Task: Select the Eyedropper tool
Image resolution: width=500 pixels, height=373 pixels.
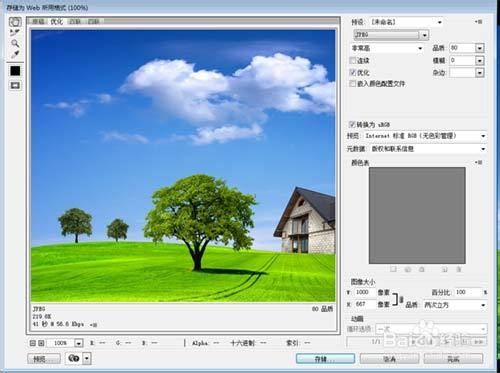Action: (15, 54)
